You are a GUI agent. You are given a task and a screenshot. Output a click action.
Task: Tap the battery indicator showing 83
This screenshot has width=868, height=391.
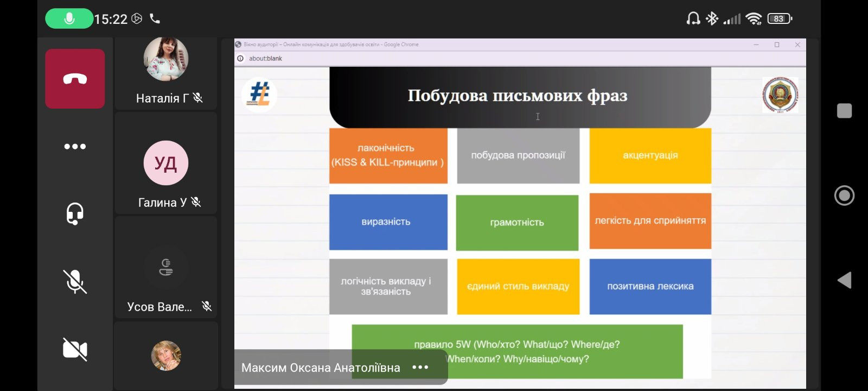tap(780, 19)
